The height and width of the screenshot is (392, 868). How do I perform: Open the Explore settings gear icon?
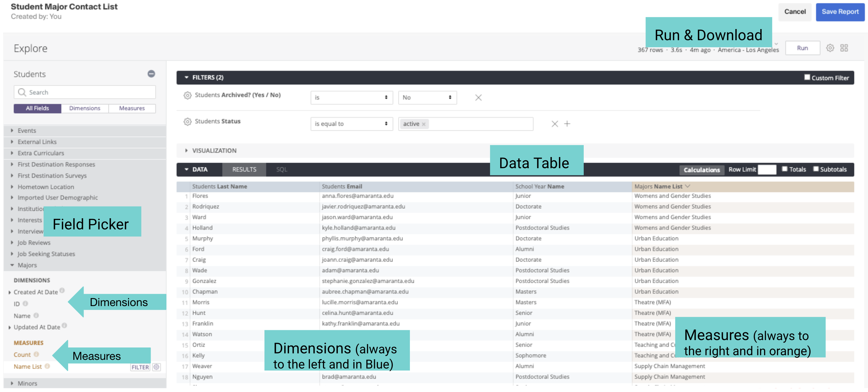pyautogui.click(x=830, y=48)
